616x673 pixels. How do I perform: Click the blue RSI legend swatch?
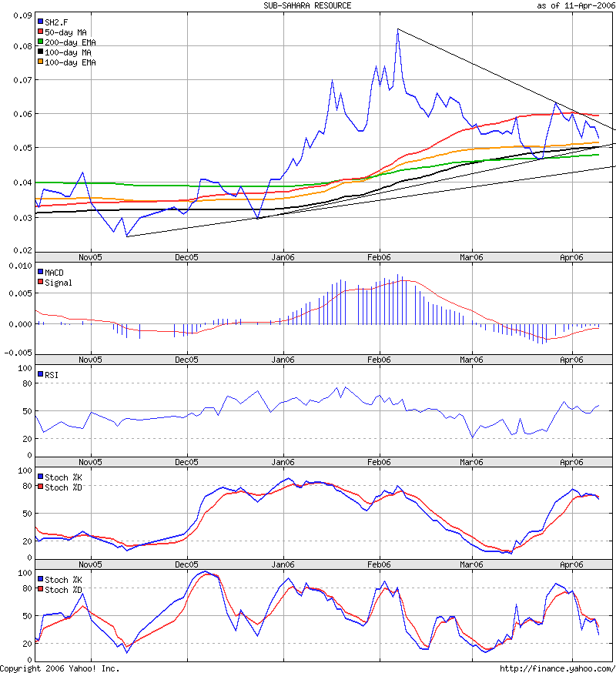[41, 375]
